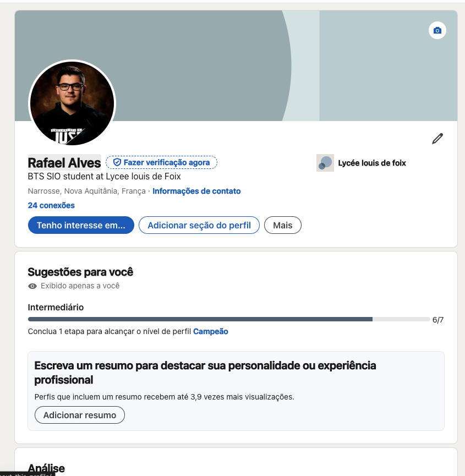The width and height of the screenshot is (465, 476).
Task: Click the profile strength progress bar
Action: coord(229,319)
